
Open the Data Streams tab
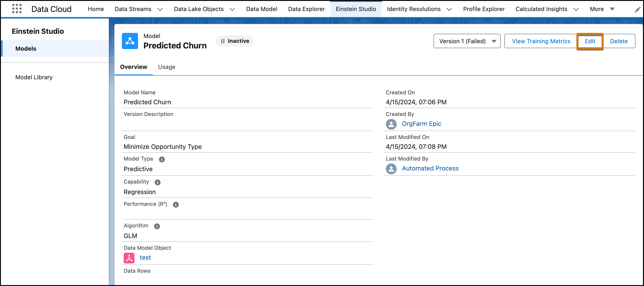[x=133, y=9]
